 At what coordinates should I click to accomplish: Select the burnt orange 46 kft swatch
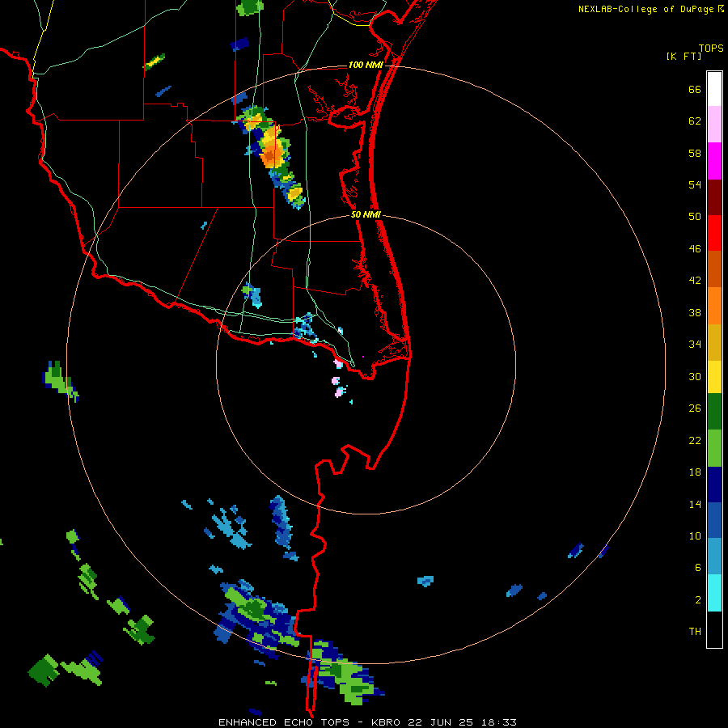[714, 269]
